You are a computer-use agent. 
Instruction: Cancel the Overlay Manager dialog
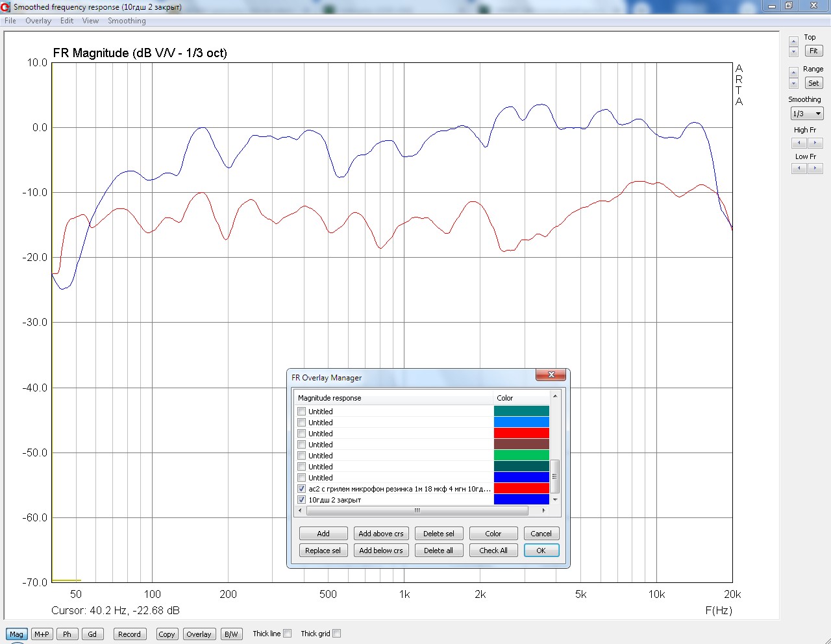[x=541, y=534]
